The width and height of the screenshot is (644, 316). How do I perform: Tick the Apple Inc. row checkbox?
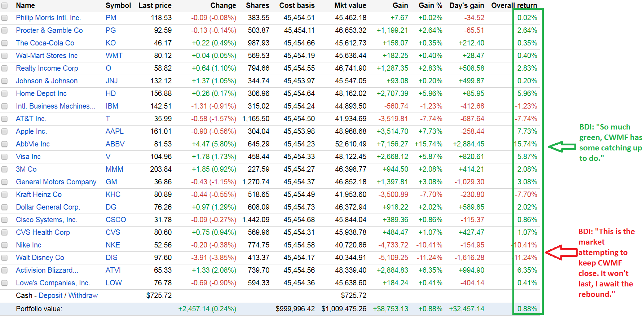[x=4, y=132]
